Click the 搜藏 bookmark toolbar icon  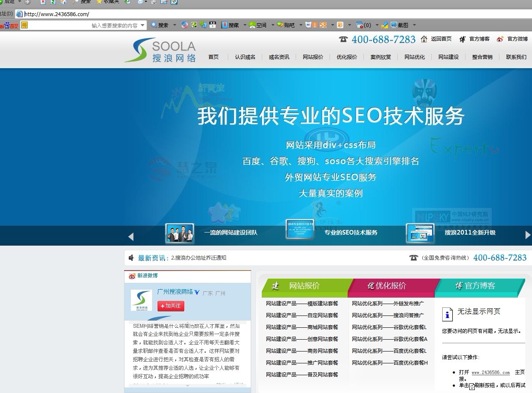(230, 25)
